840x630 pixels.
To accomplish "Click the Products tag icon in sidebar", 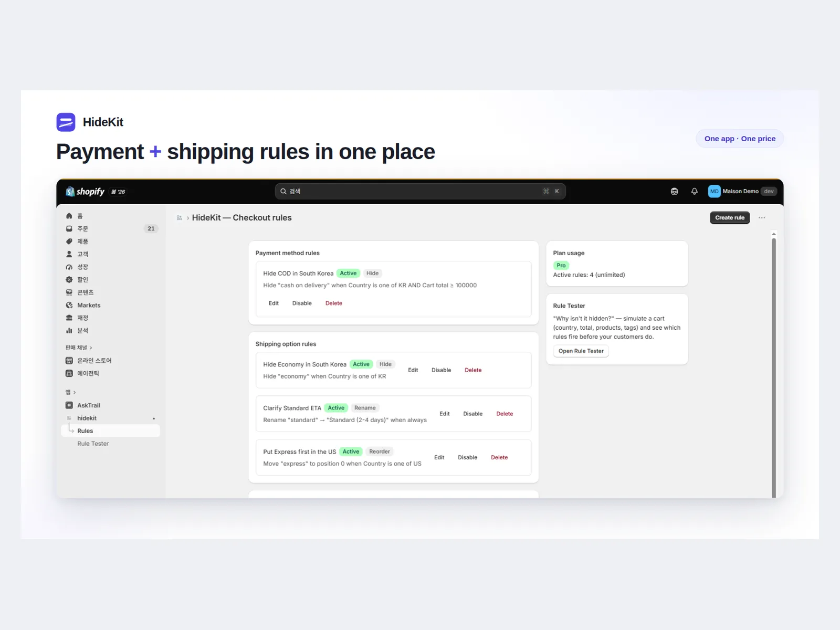I will tap(69, 241).
